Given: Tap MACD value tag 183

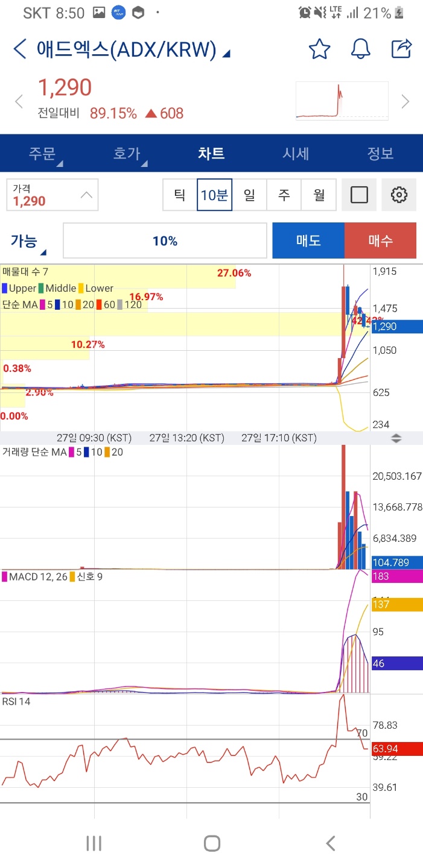Looking at the screenshot, I should tap(397, 576).
